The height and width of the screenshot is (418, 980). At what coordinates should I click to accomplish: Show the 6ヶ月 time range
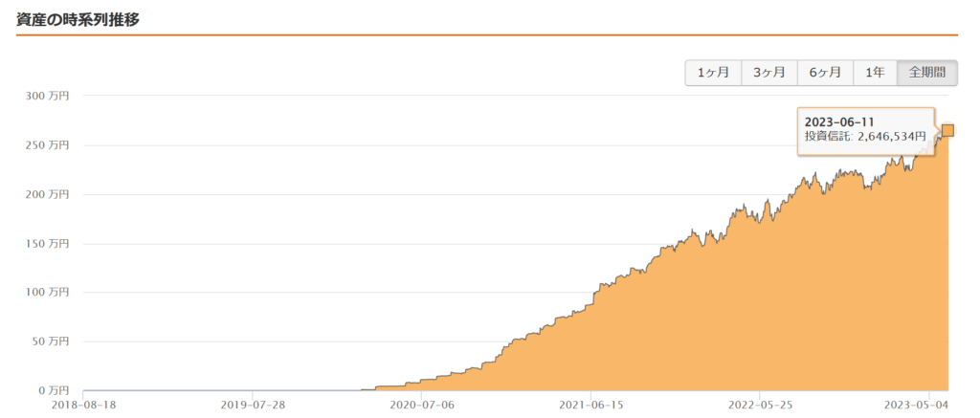(825, 73)
